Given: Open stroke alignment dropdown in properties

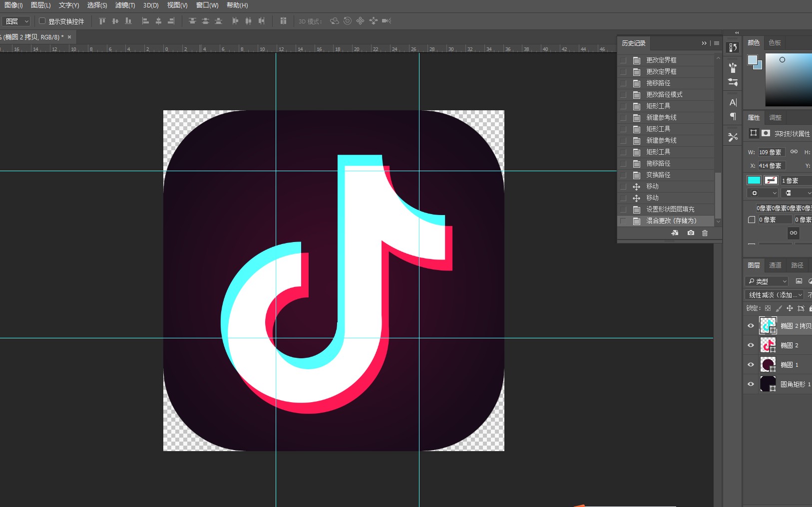Looking at the screenshot, I should point(763,193).
